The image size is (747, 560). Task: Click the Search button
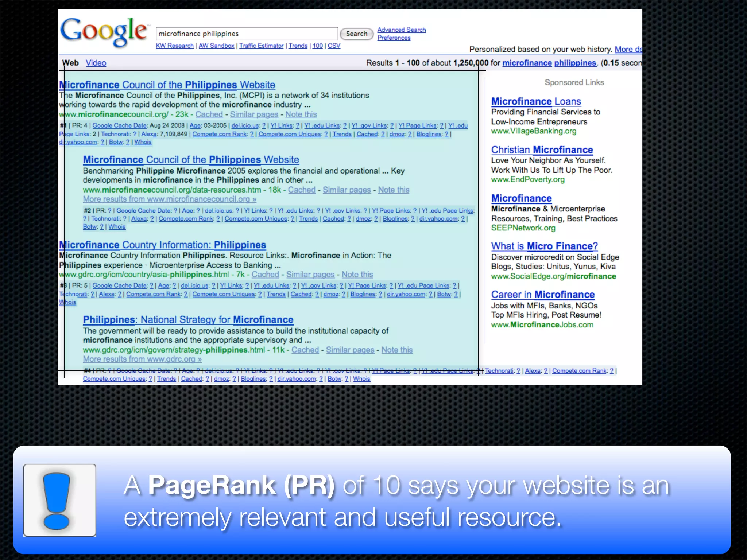357,34
